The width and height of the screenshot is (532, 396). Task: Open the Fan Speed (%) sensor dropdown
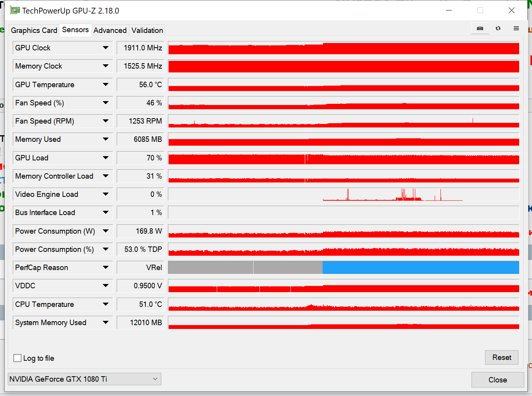click(x=105, y=103)
